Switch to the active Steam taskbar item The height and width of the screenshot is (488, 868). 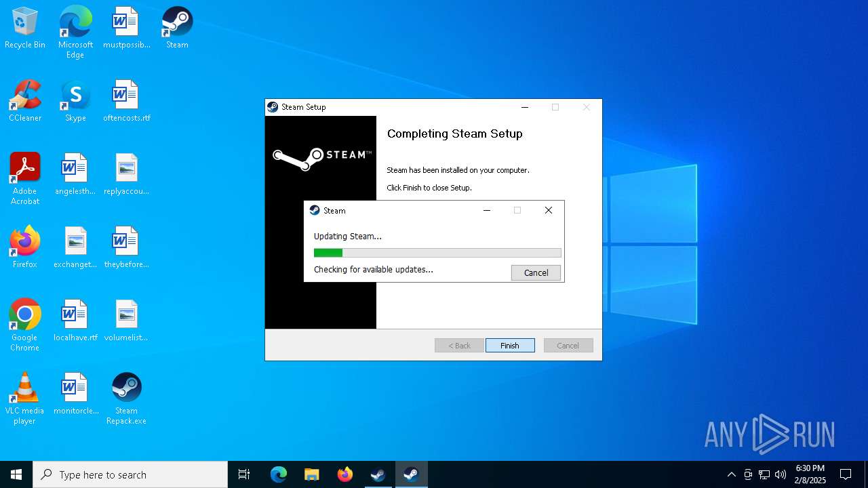tap(411, 474)
